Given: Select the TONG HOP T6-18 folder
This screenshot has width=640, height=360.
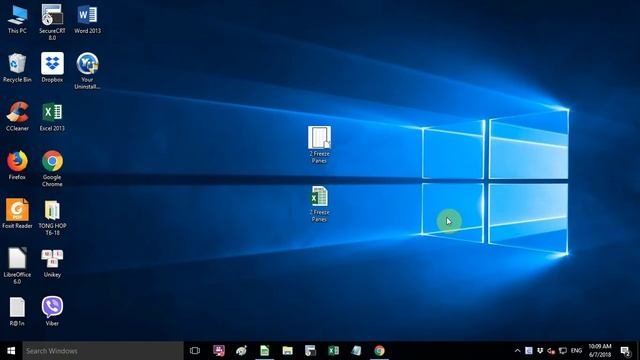Looking at the screenshot, I should [52, 217].
